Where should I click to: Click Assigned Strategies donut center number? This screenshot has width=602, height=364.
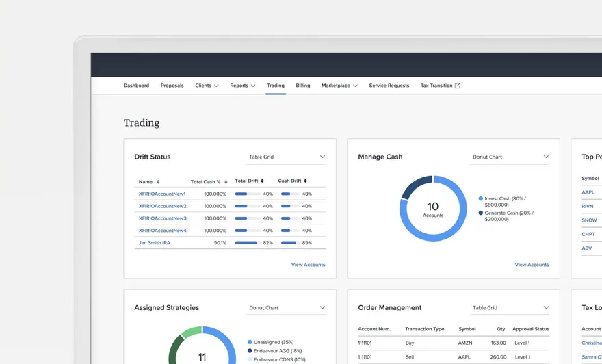coord(202,357)
